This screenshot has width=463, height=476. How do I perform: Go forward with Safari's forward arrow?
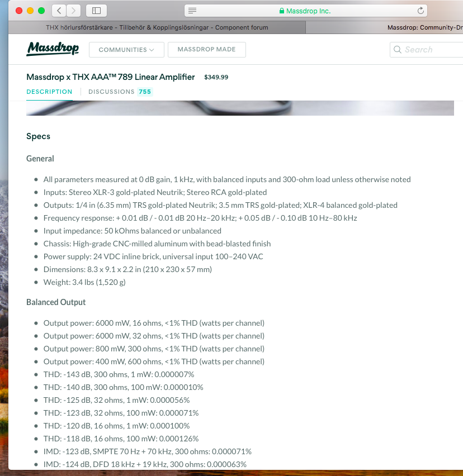(x=73, y=11)
